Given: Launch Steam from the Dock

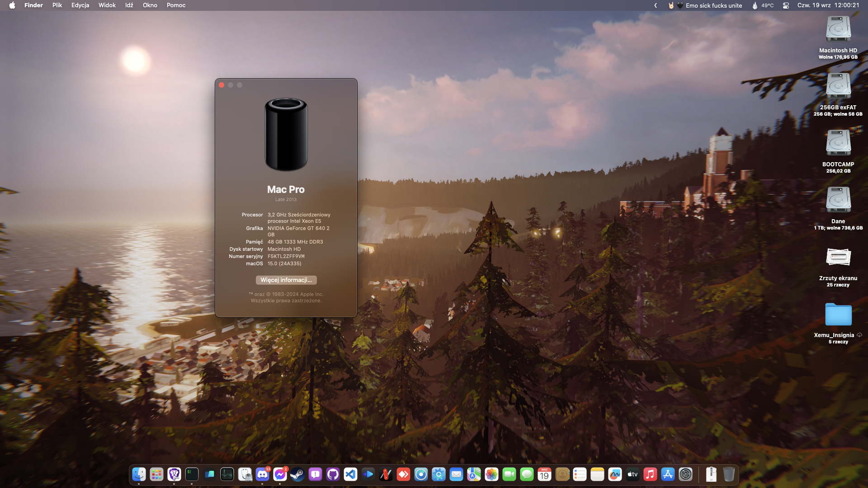Looking at the screenshot, I should coord(297,474).
